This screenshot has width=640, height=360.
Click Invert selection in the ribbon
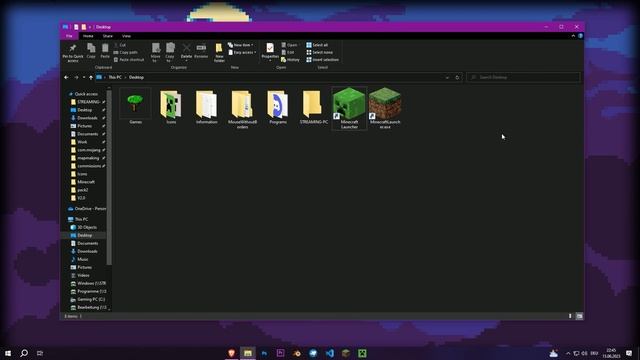[x=322, y=60]
